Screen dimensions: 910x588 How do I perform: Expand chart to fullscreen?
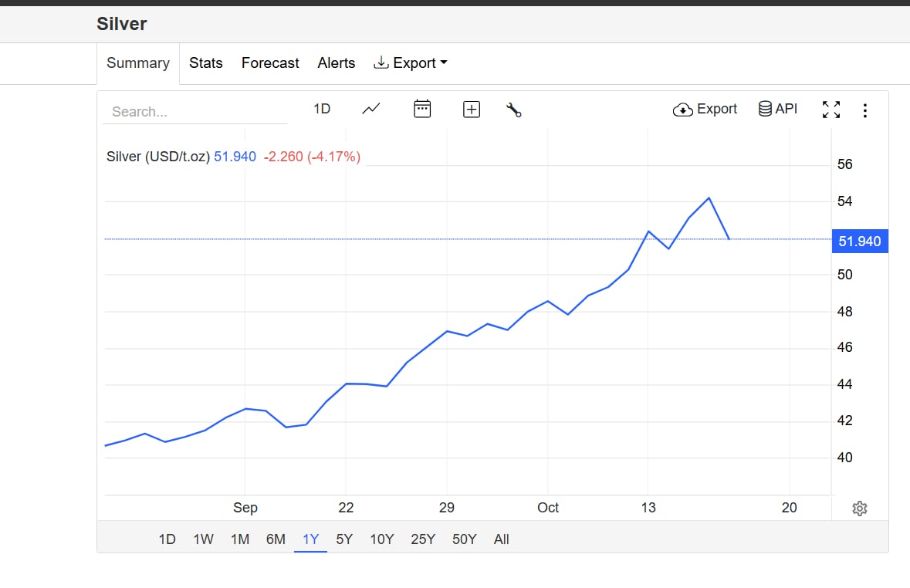click(831, 110)
